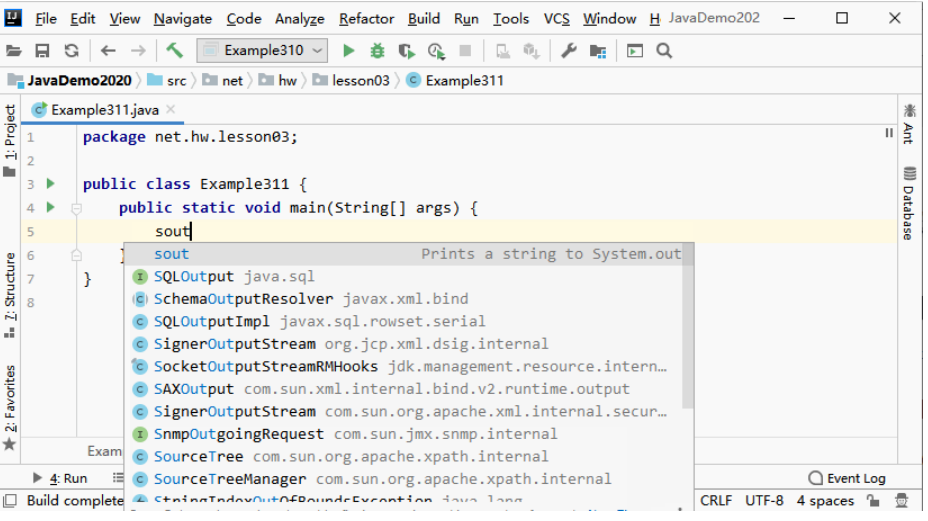Open the Example310 run configuration dropdown
928x521 pixels.
(x=262, y=50)
